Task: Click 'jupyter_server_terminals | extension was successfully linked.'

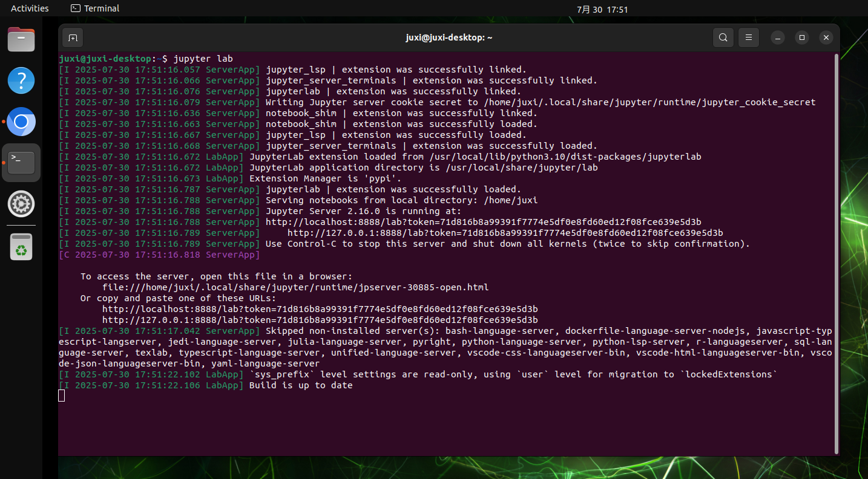Action: [x=432, y=80]
